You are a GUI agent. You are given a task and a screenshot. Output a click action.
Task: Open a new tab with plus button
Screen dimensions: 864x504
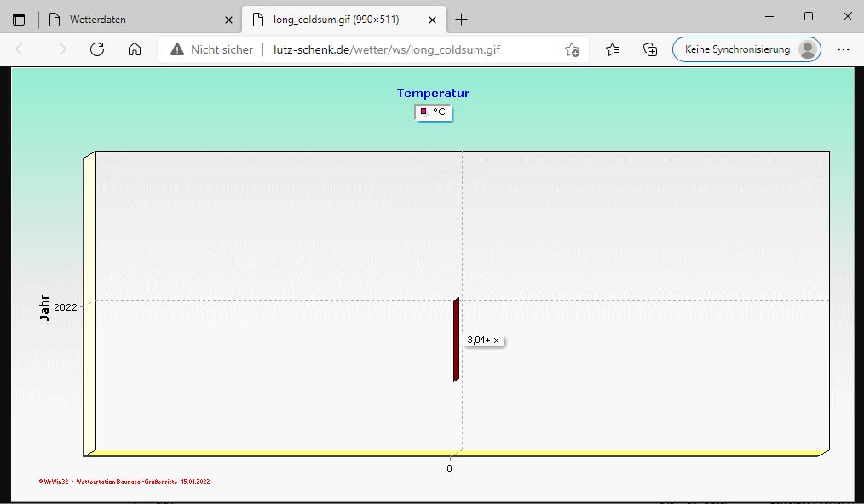click(462, 19)
